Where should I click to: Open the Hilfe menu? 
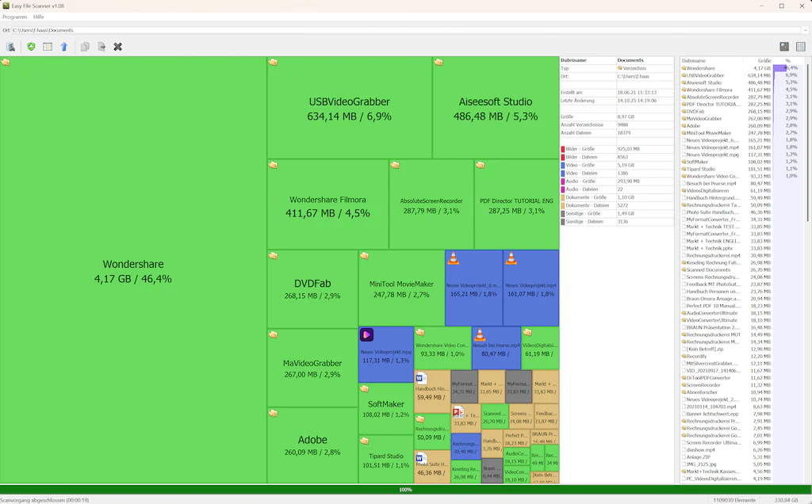(x=38, y=17)
